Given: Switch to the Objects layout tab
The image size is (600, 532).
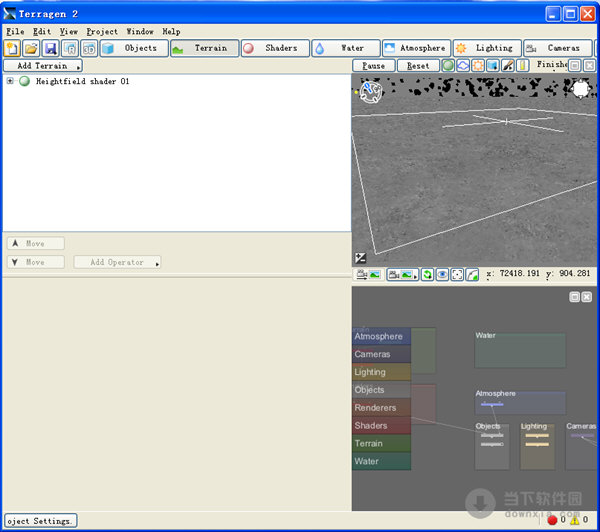Looking at the screenshot, I should pos(134,48).
